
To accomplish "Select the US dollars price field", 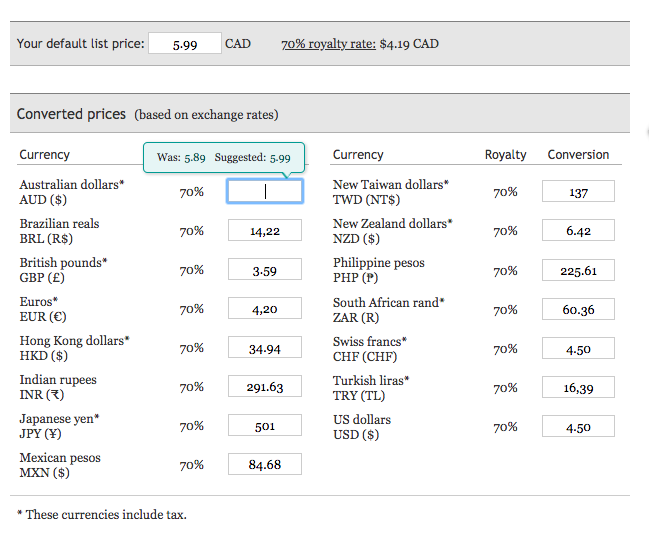I will 578,427.
